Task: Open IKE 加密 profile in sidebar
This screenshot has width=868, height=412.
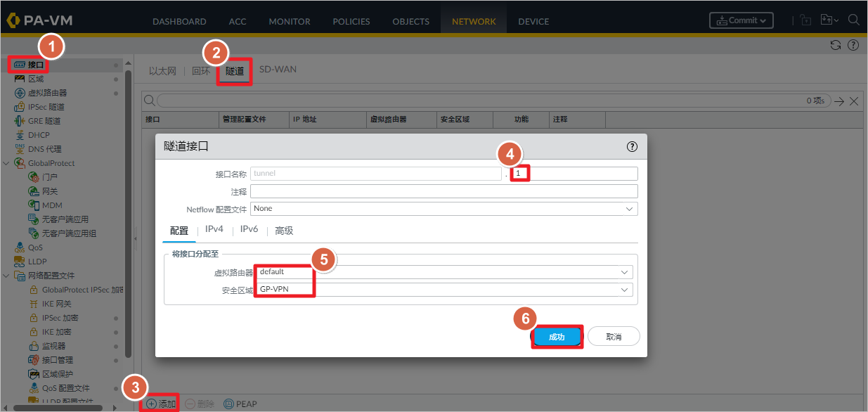Action: point(56,332)
